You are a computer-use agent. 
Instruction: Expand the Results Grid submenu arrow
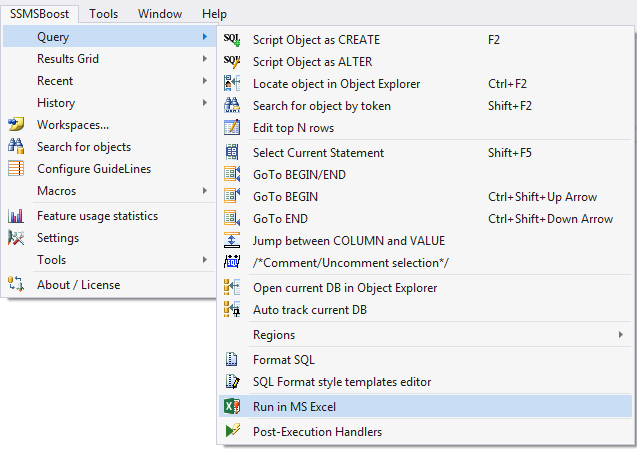pos(205,59)
